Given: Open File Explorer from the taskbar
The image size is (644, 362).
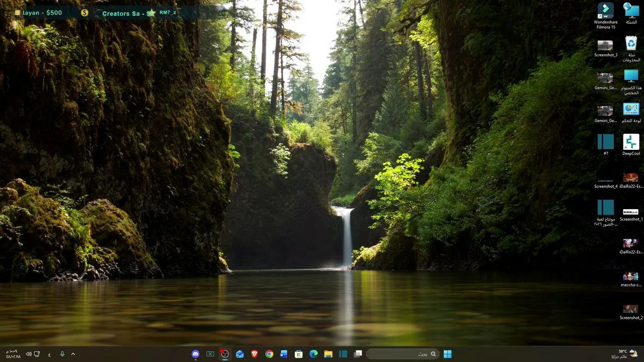Looking at the screenshot, I should tap(328, 354).
